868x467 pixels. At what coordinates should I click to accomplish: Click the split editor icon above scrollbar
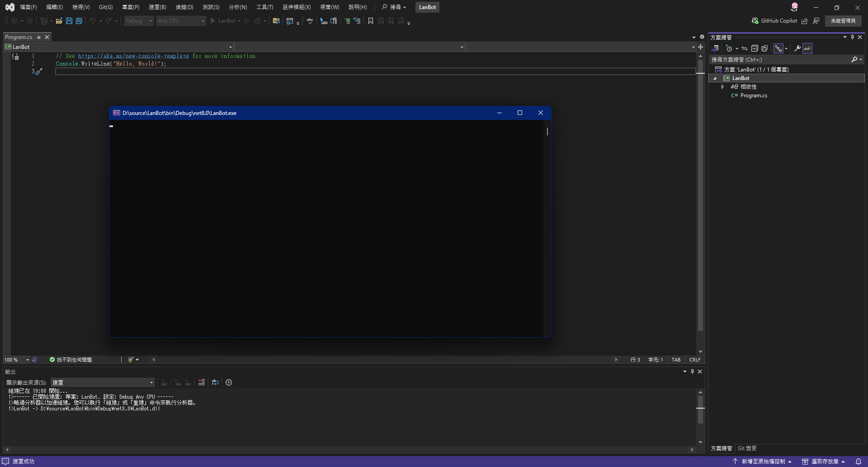point(701,47)
